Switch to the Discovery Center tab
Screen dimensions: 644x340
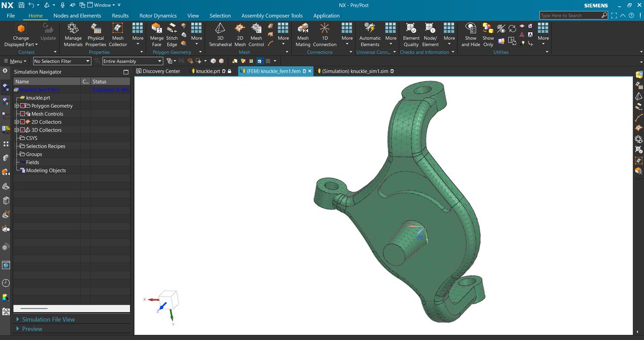click(x=158, y=71)
